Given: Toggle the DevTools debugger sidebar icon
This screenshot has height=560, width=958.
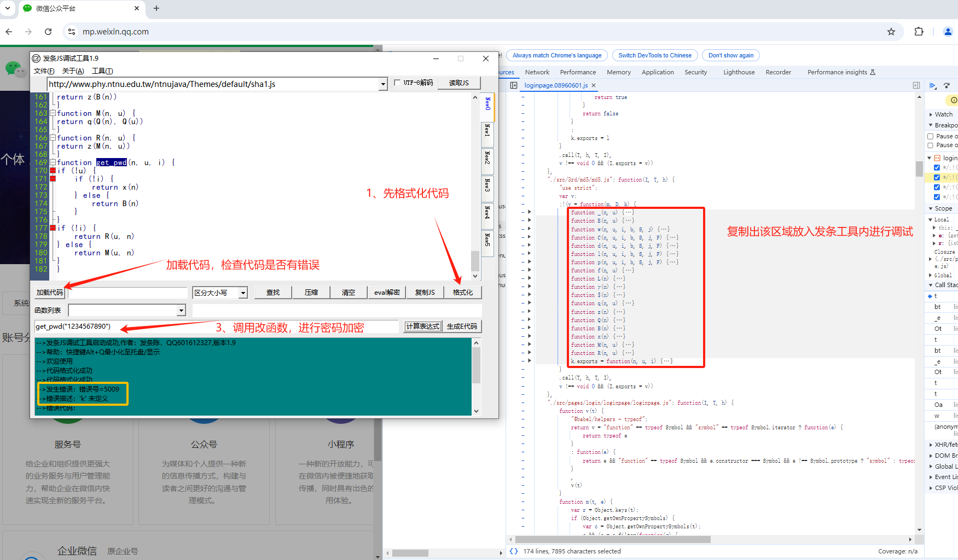Looking at the screenshot, I should 916,85.
